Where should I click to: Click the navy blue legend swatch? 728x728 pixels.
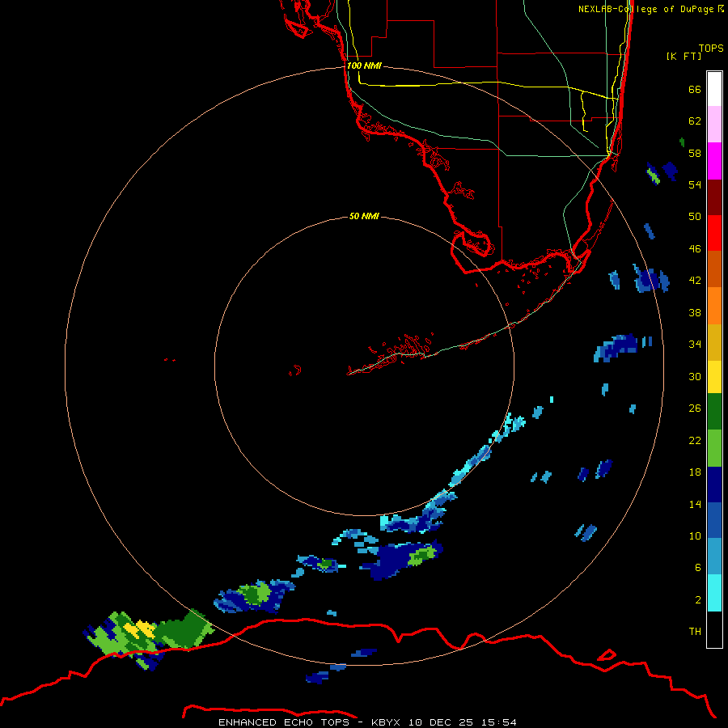click(x=714, y=485)
